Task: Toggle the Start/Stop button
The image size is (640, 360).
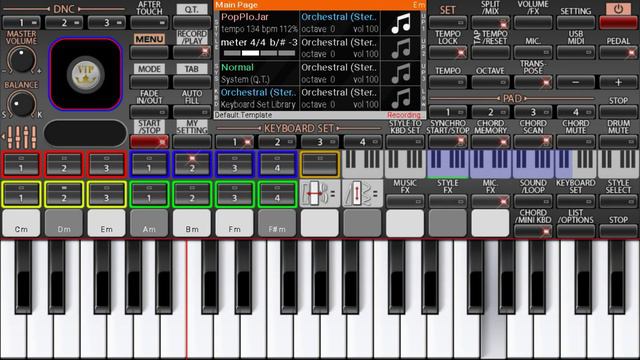Action: (x=149, y=142)
